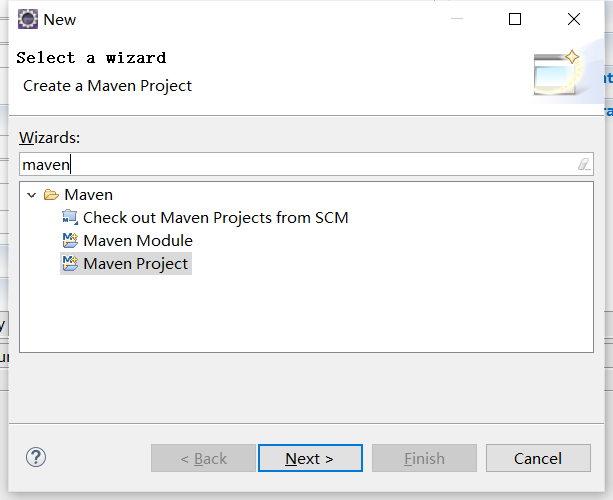Viewport: 613px width, 500px height.
Task: Click the Back button
Action: pyautogui.click(x=203, y=458)
